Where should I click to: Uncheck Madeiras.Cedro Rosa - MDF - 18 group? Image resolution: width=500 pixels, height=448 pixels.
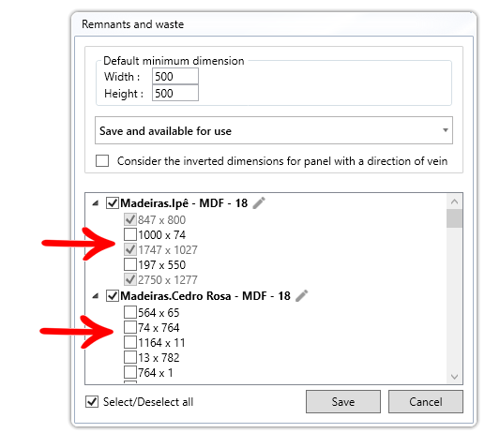113,295
